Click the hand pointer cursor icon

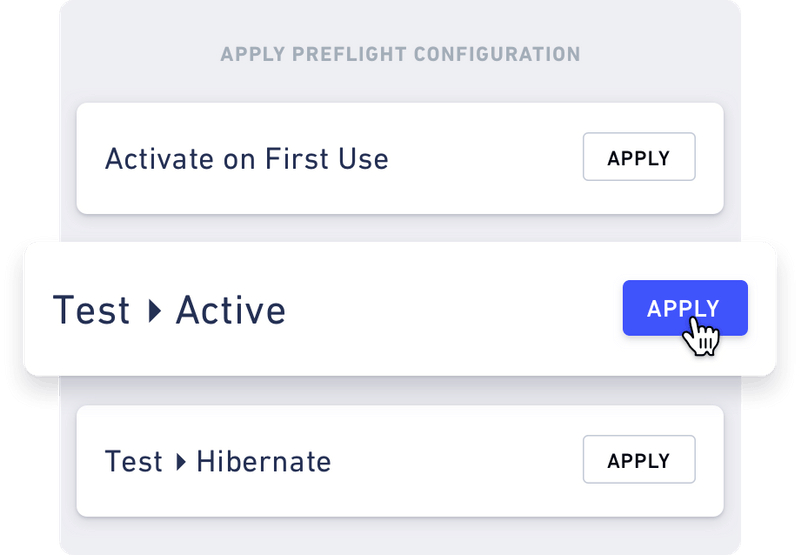pyautogui.click(x=702, y=335)
